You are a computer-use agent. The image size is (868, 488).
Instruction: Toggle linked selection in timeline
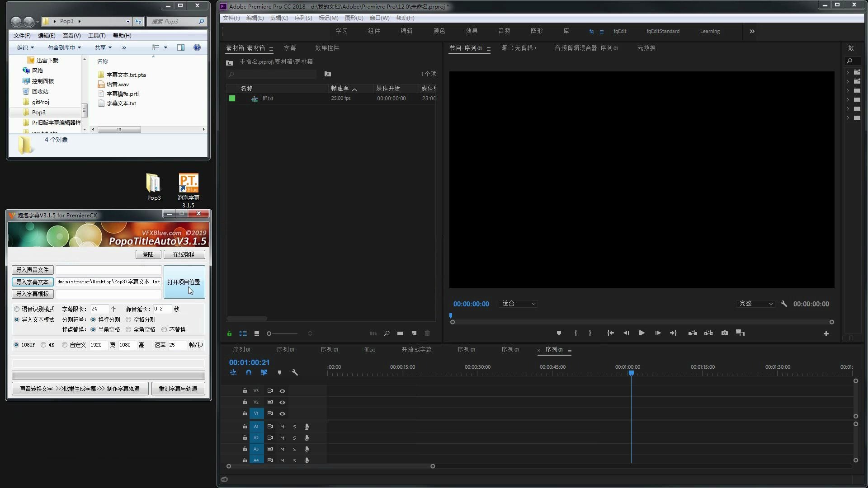pos(264,372)
